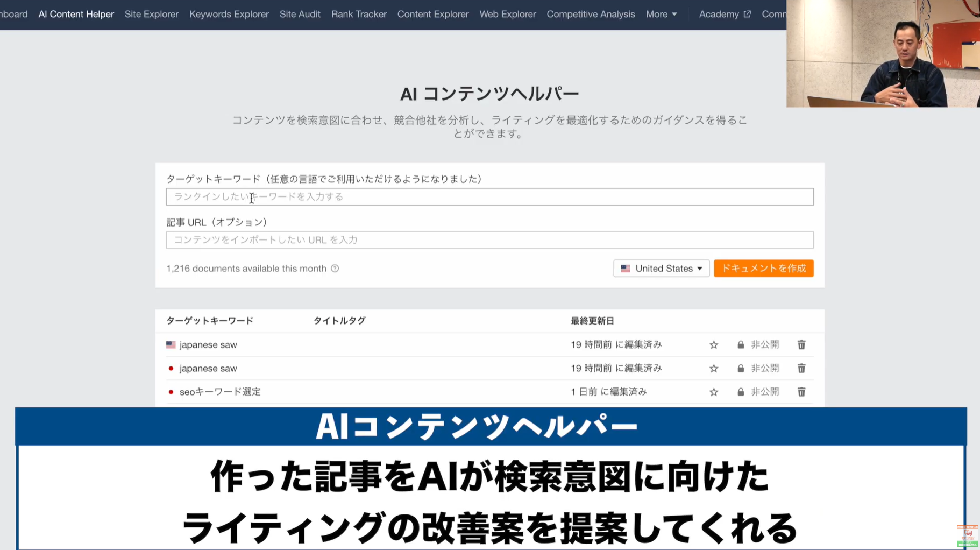This screenshot has width=980, height=550.
Task: Delete the second japanese saw document
Action: [x=801, y=368]
